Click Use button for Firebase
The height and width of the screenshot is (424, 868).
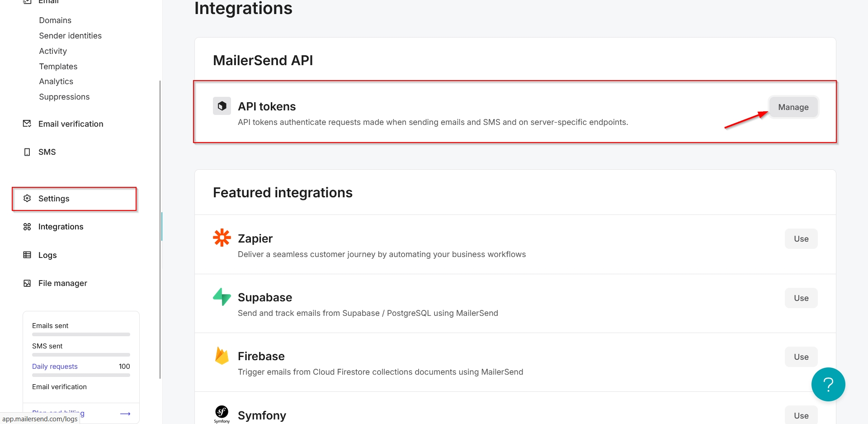pos(801,357)
